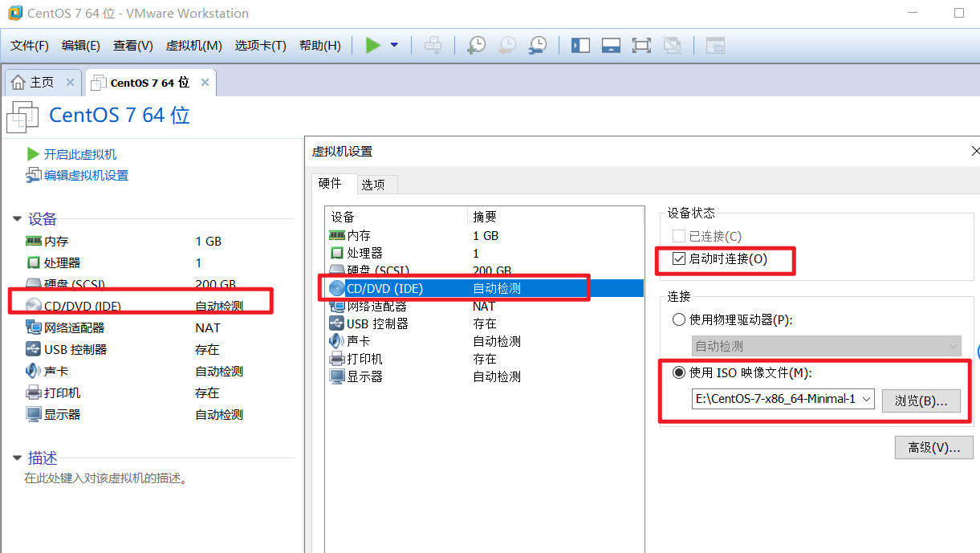Select the 使用物理驱动器(P) radio button

pos(679,319)
